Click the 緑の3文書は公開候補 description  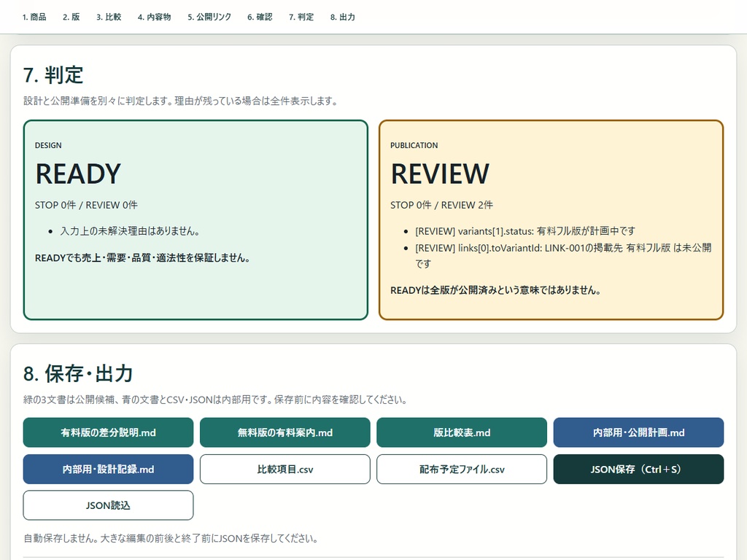click(215, 400)
